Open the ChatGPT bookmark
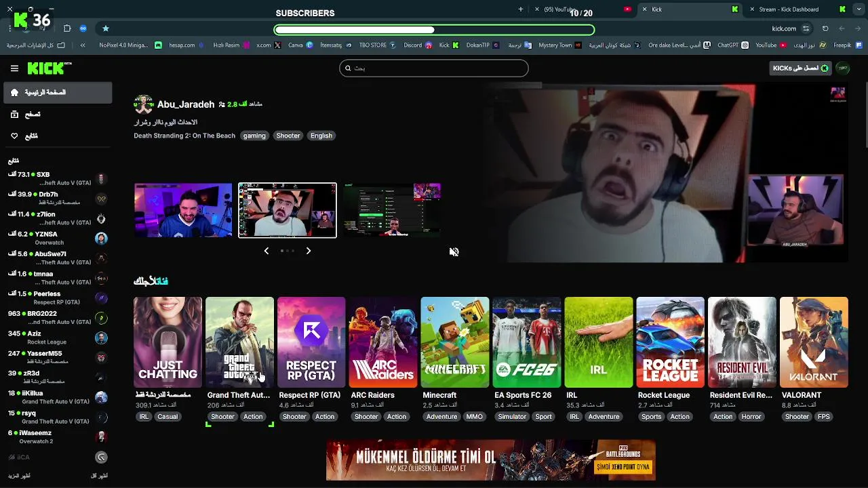The image size is (868, 488). tap(733, 45)
